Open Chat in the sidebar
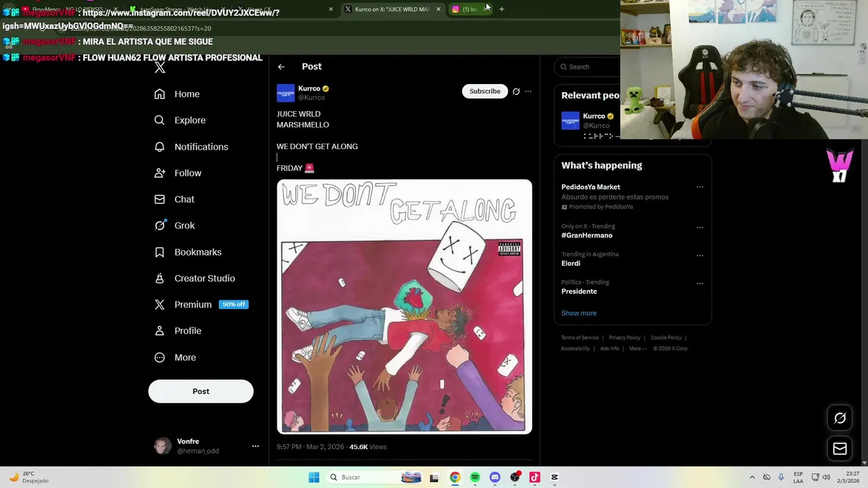The width and height of the screenshot is (868, 488). [174, 199]
